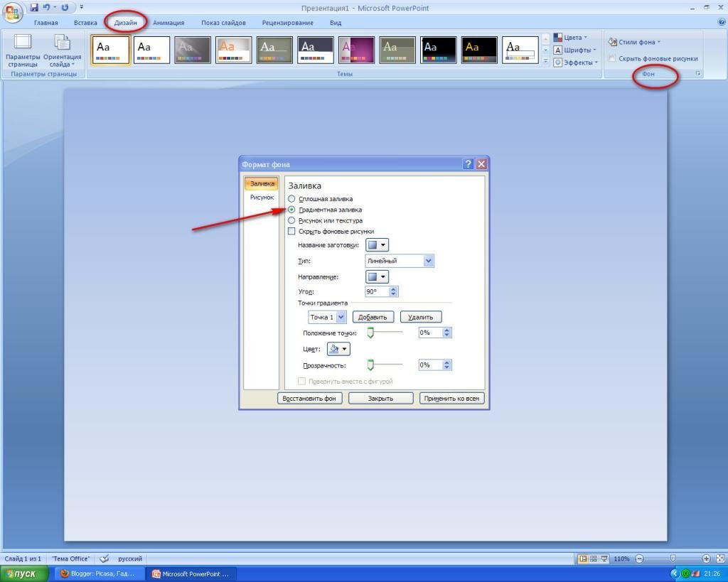Click Microsoft PowerPoint taskbar item
The image size is (728, 582).
191,574
